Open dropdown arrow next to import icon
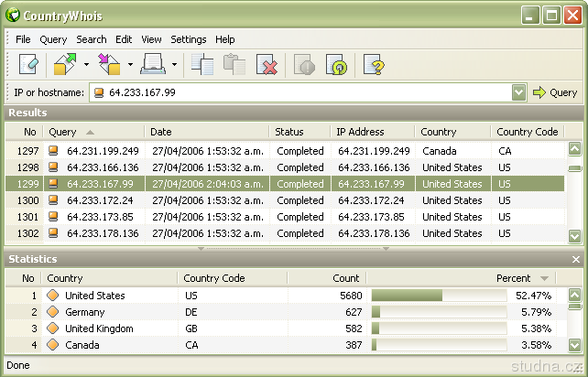Screen dimensions: 588x377 130,65
